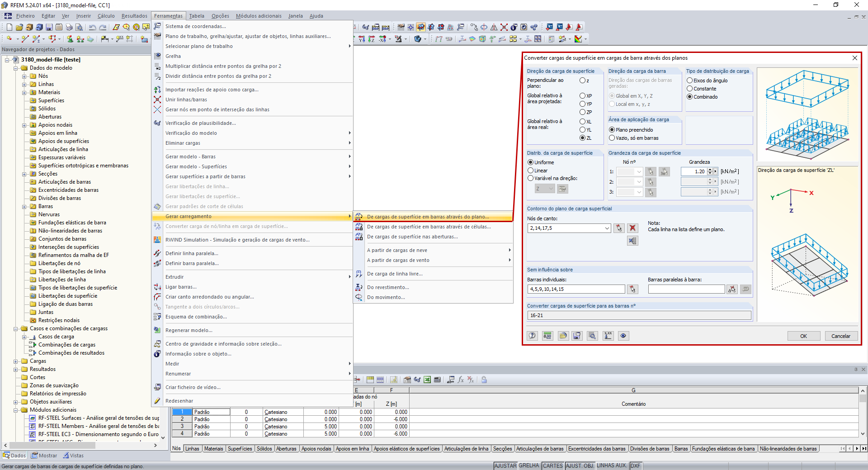
Task: Expand the 'Apoios nodais' tree node
Action: pyautogui.click(x=24, y=125)
